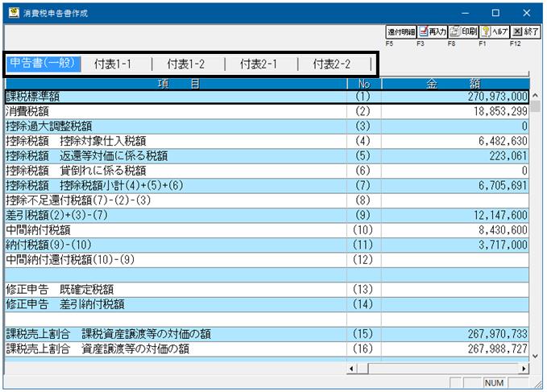Click amount 6,482,630
Viewport: 547px width, 392px height.
[503, 141]
